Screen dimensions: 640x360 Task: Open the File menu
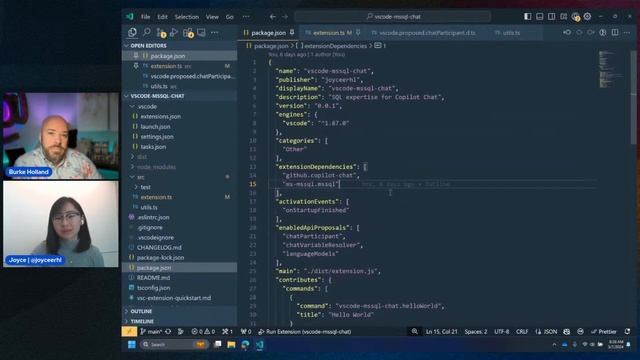point(146,17)
